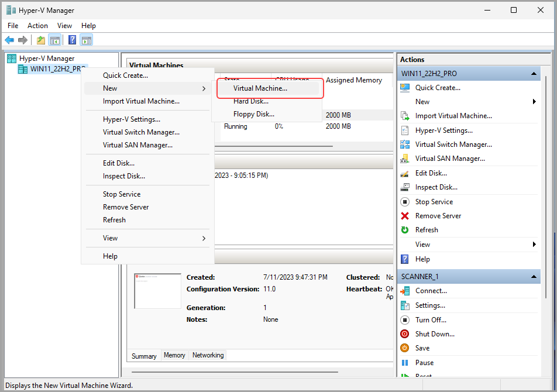The image size is (557, 392).
Task: Open the View submenu in context menu
Action: (110, 238)
